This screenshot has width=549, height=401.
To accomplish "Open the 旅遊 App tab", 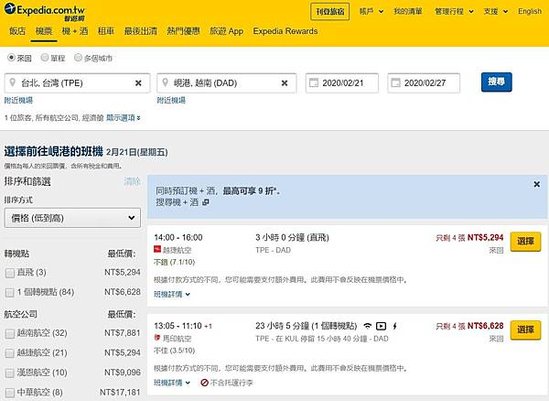I will 226,31.
